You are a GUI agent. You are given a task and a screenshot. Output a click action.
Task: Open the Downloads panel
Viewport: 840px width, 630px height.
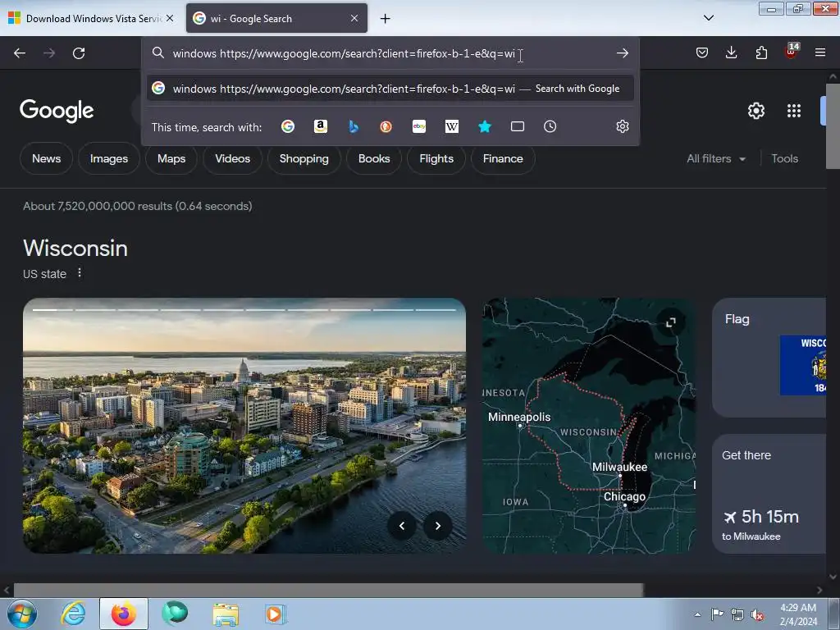(731, 52)
